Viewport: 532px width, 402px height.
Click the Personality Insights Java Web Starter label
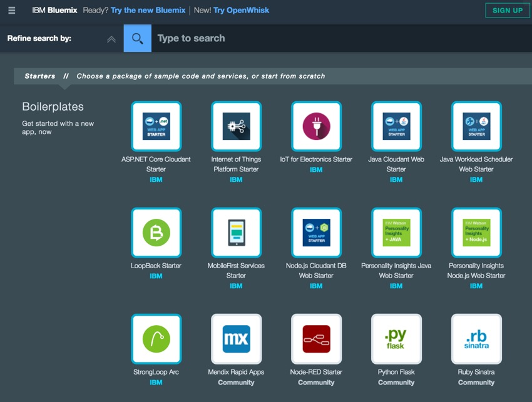tap(396, 271)
